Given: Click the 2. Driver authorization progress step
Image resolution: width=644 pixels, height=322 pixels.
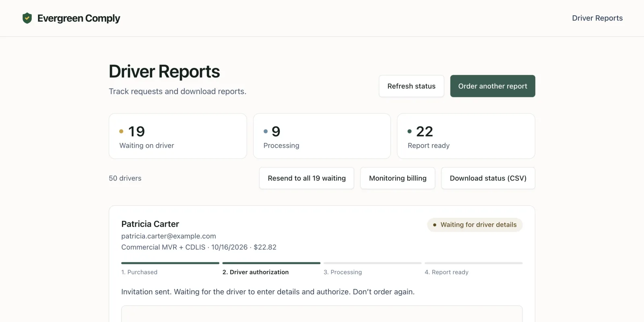Looking at the screenshot, I should pyautogui.click(x=271, y=269).
